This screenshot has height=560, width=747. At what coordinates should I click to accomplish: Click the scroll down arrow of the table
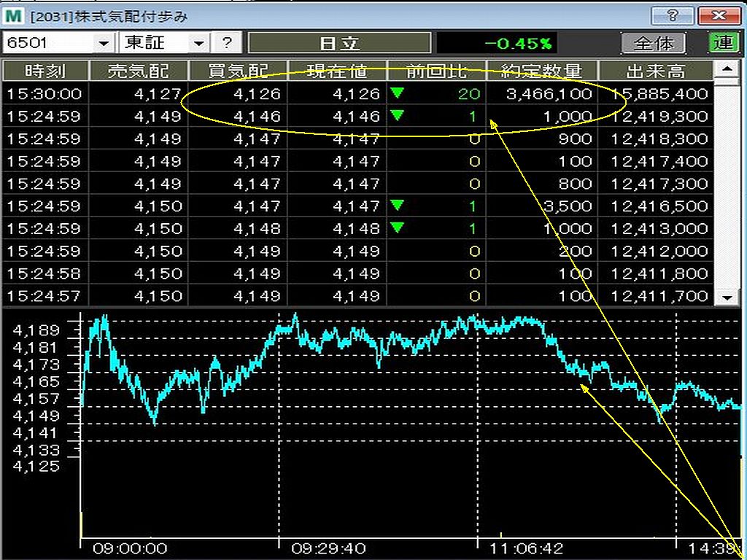coord(727,297)
